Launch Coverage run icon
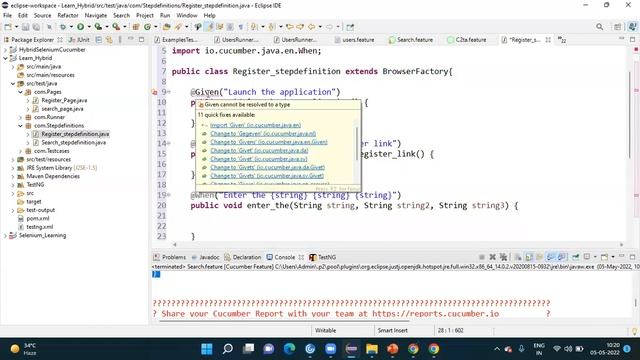Screen dimensions: 640x360 point(98,27)
